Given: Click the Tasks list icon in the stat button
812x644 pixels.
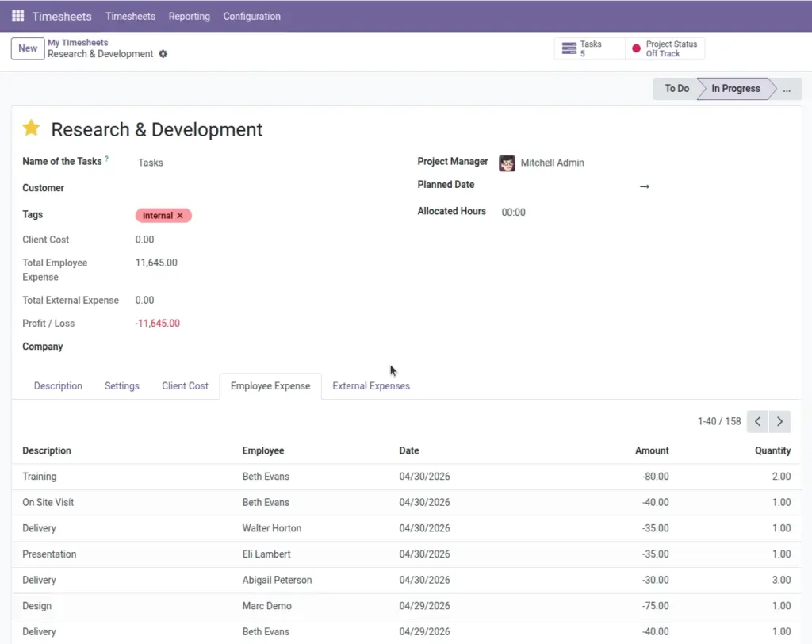Looking at the screenshot, I should [x=569, y=48].
